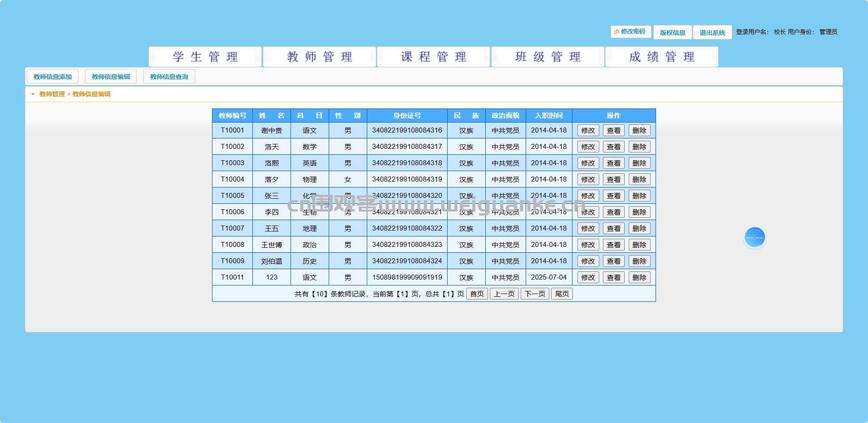Open the 教师管理 menu

[320, 57]
